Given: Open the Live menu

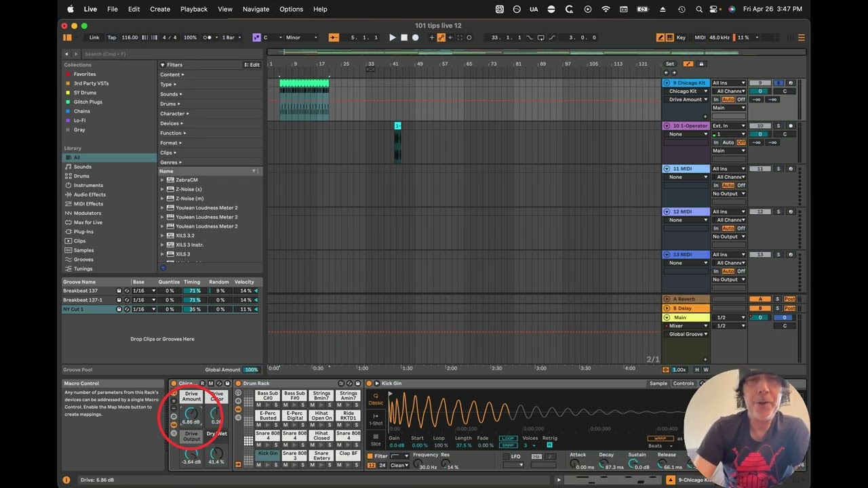Looking at the screenshot, I should tap(90, 9).
